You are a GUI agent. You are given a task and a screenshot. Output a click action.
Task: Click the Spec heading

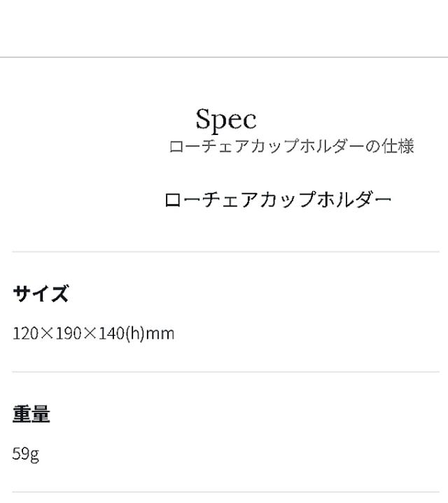(226, 120)
